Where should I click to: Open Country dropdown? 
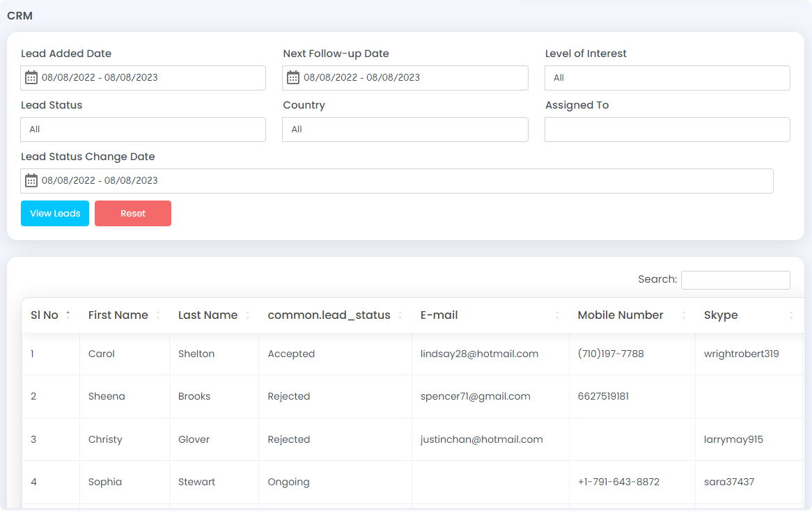(405, 129)
